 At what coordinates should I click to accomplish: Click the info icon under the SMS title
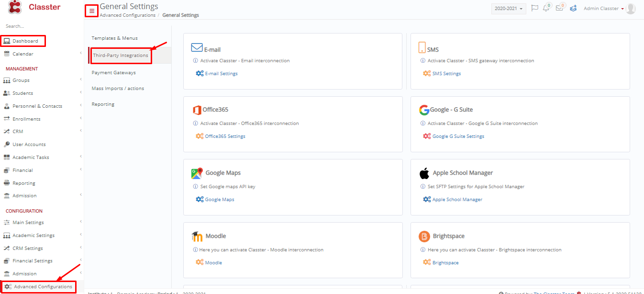pyautogui.click(x=423, y=61)
